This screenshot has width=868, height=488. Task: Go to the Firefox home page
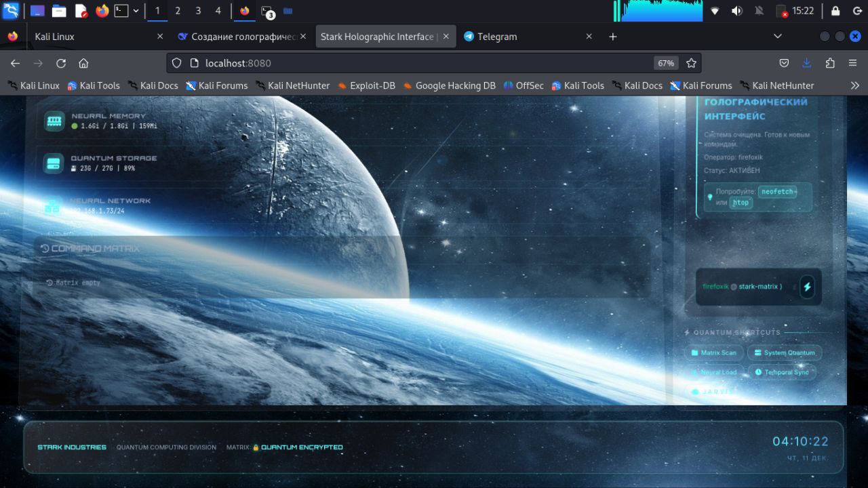tap(83, 63)
